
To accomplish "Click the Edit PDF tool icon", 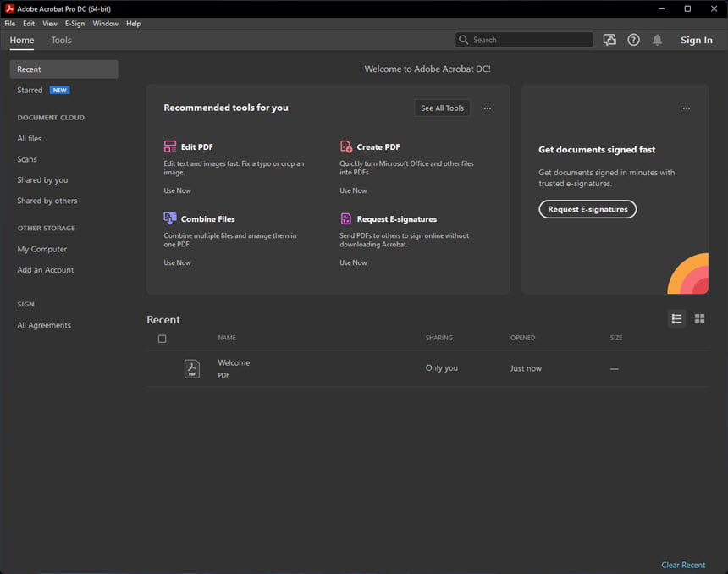I will 170,146.
